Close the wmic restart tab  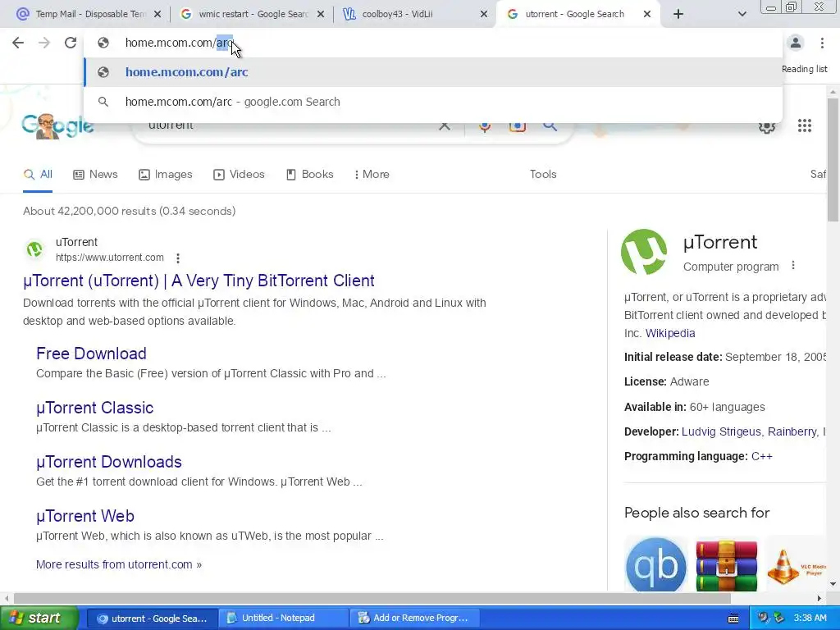click(x=321, y=15)
